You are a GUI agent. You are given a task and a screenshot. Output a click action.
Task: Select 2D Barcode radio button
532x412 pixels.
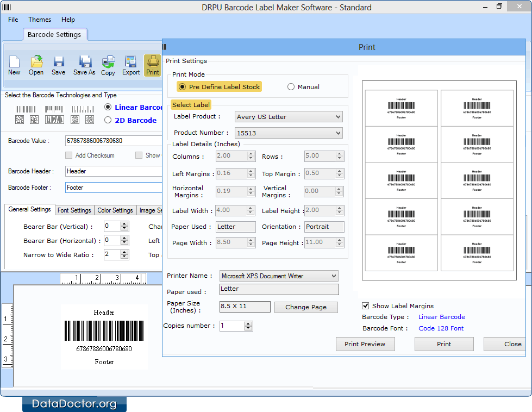tap(108, 120)
